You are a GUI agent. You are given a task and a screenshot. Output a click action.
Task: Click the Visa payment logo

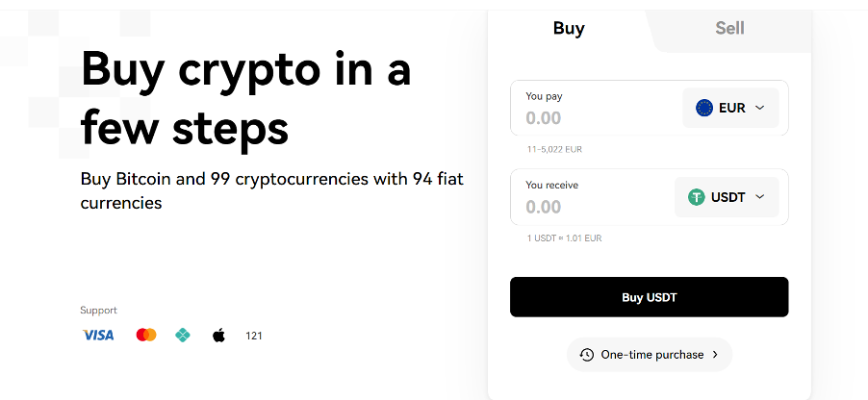pyautogui.click(x=98, y=336)
